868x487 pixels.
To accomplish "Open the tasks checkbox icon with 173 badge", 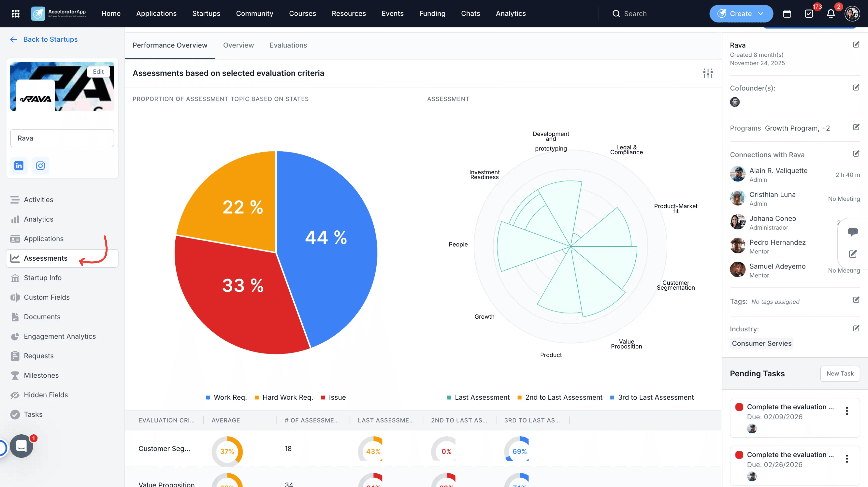I will tap(809, 13).
